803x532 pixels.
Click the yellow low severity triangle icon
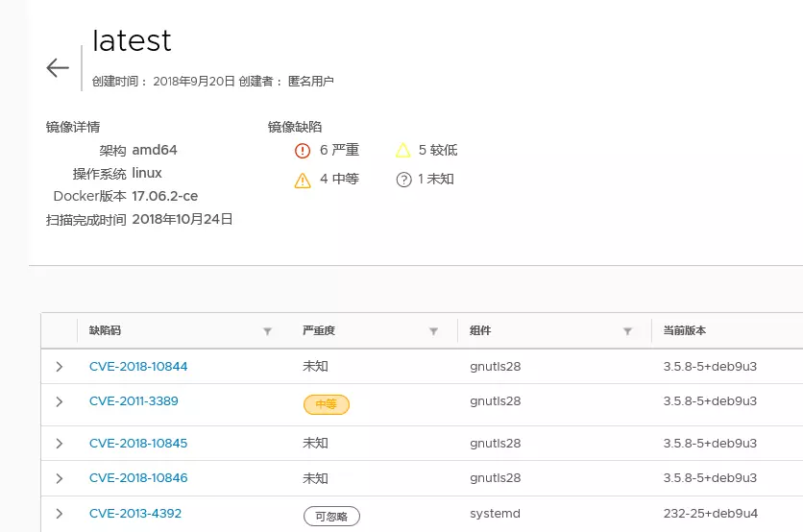[403, 150]
